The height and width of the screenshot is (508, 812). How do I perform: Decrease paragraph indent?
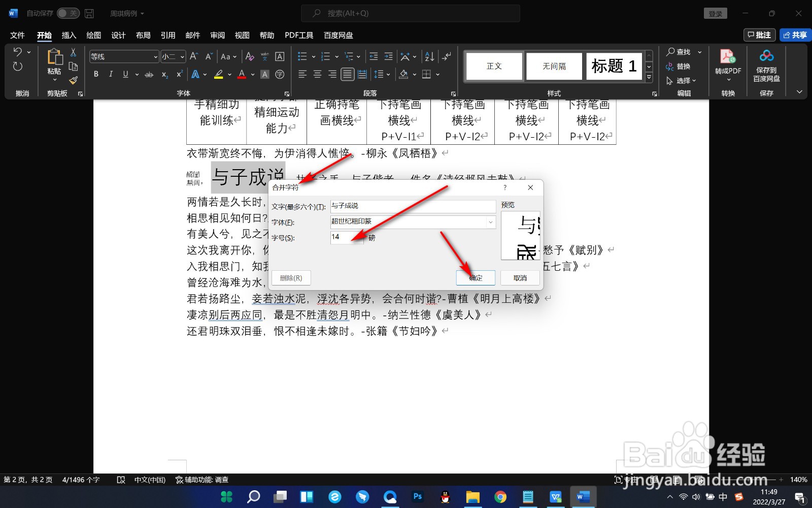[x=374, y=56]
